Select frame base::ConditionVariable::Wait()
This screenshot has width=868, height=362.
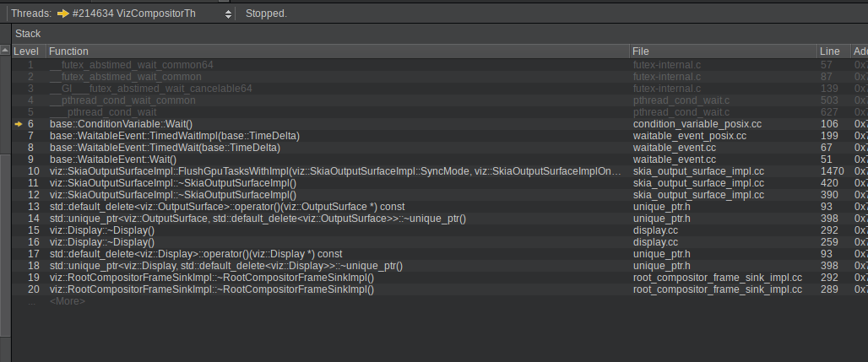pyautogui.click(x=121, y=124)
